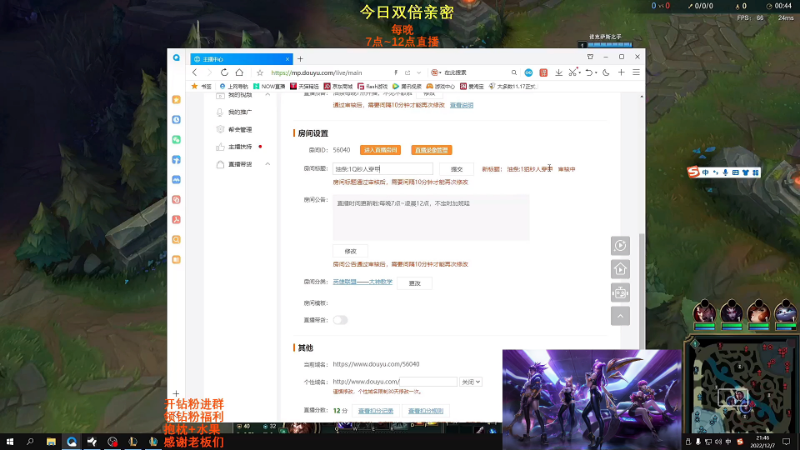
Task: Open Windows taskbar search
Action: pos(30,441)
